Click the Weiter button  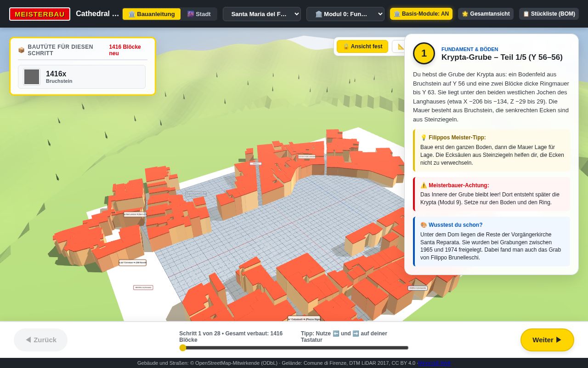pos(547,340)
